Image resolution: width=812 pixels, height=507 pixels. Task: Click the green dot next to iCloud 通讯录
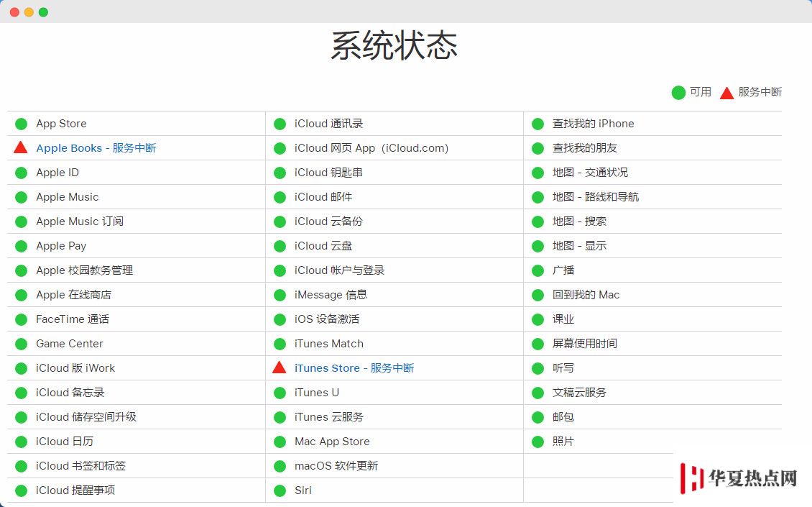click(x=280, y=124)
